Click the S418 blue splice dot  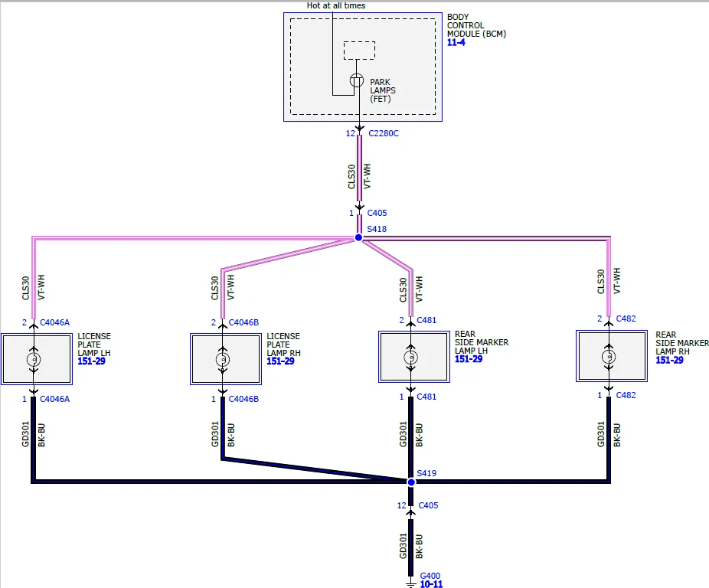(358, 237)
